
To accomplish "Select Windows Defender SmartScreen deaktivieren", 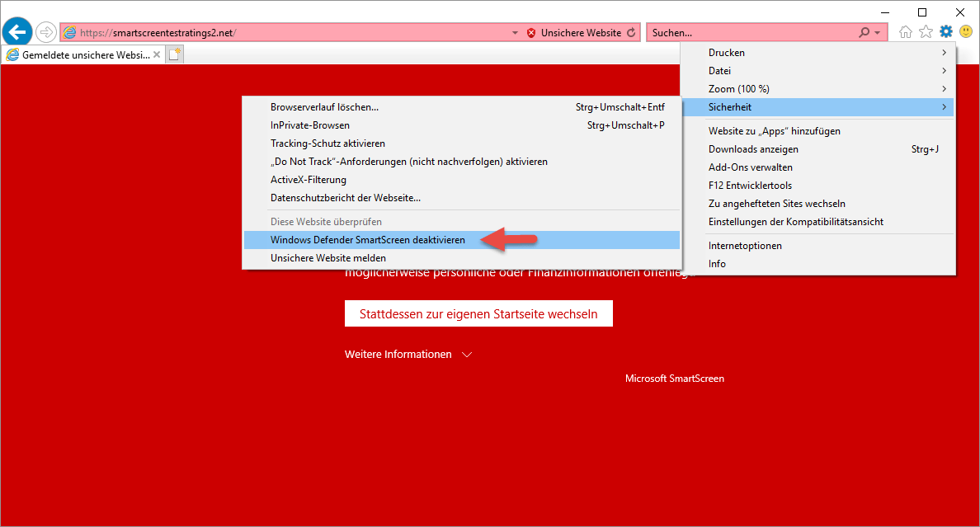I will click(x=368, y=240).
